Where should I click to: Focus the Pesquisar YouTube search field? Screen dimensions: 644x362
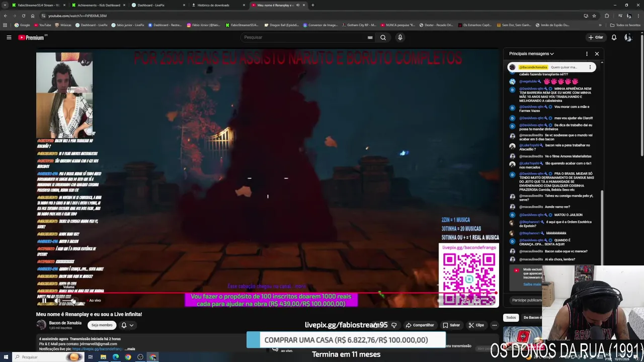[303, 37]
